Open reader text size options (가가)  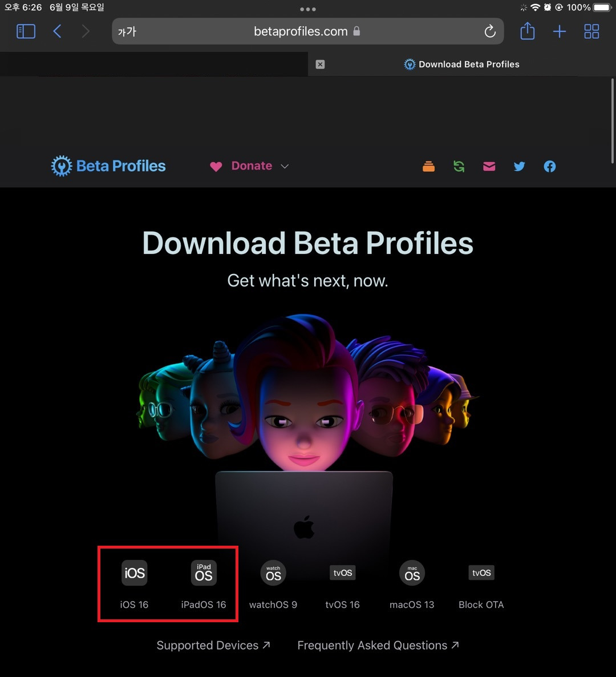[127, 31]
